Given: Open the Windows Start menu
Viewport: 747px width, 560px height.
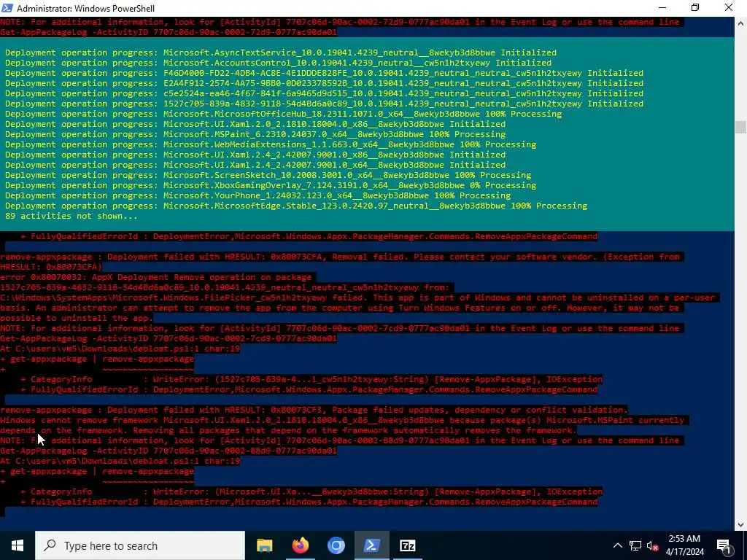Looking at the screenshot, I should click(x=18, y=545).
